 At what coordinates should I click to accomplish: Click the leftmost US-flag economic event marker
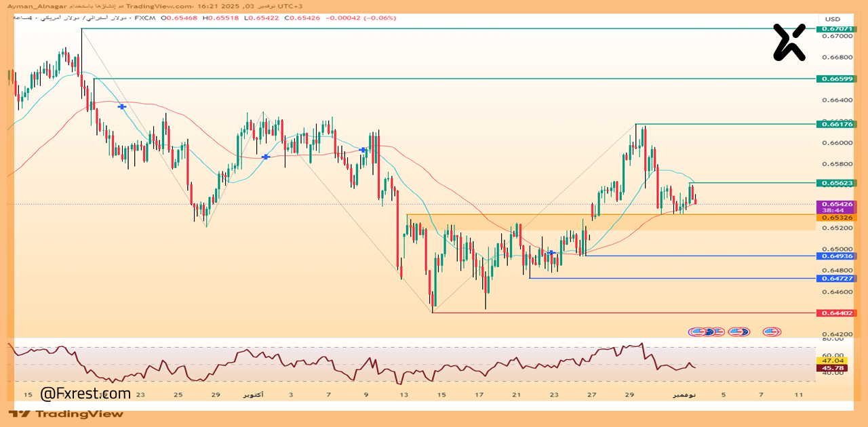coord(698,331)
